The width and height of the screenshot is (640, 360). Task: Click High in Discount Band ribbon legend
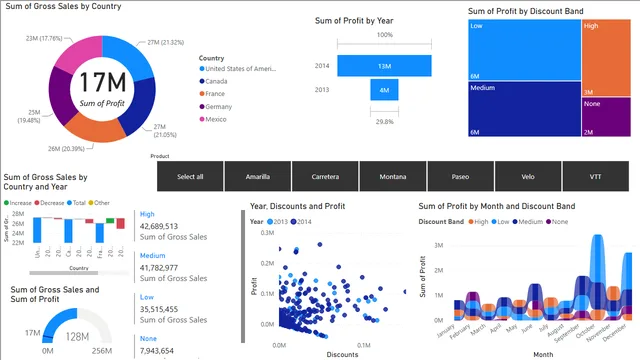(478, 222)
